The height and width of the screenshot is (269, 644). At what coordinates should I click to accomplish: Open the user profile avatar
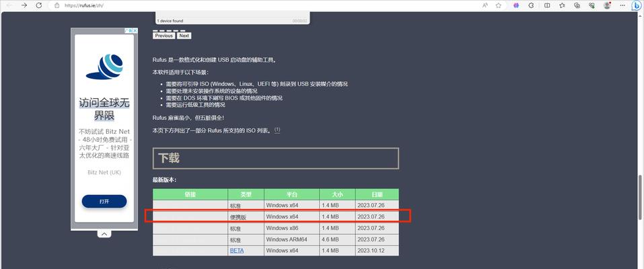pyautogui.click(x=607, y=5)
